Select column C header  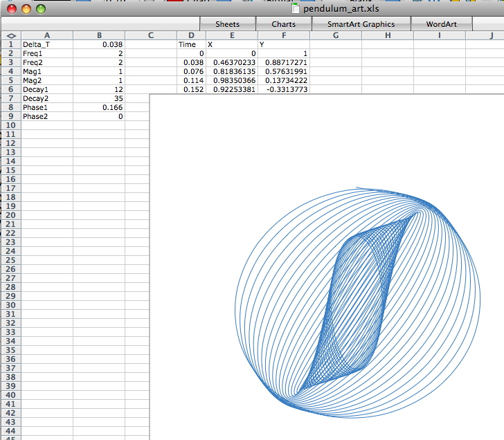[x=151, y=35]
